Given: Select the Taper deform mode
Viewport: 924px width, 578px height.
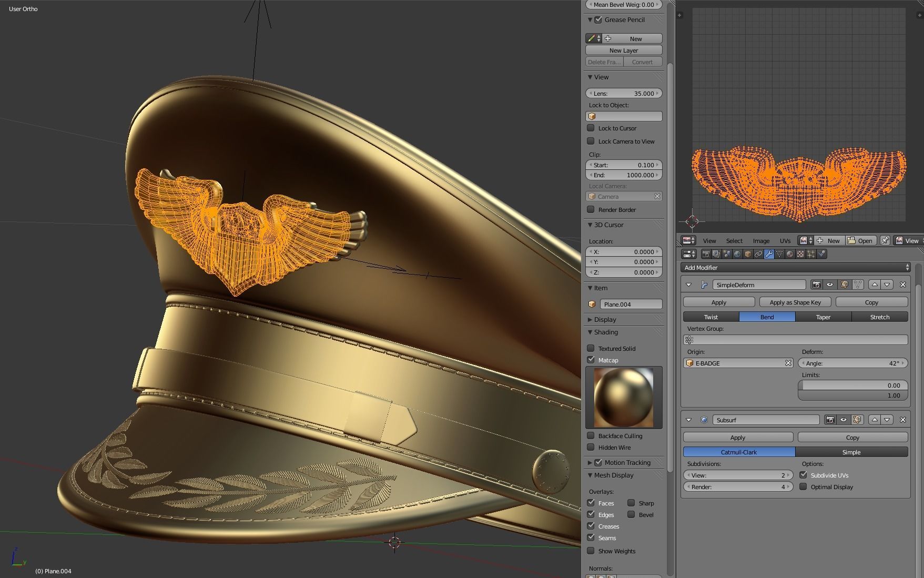Looking at the screenshot, I should [823, 317].
